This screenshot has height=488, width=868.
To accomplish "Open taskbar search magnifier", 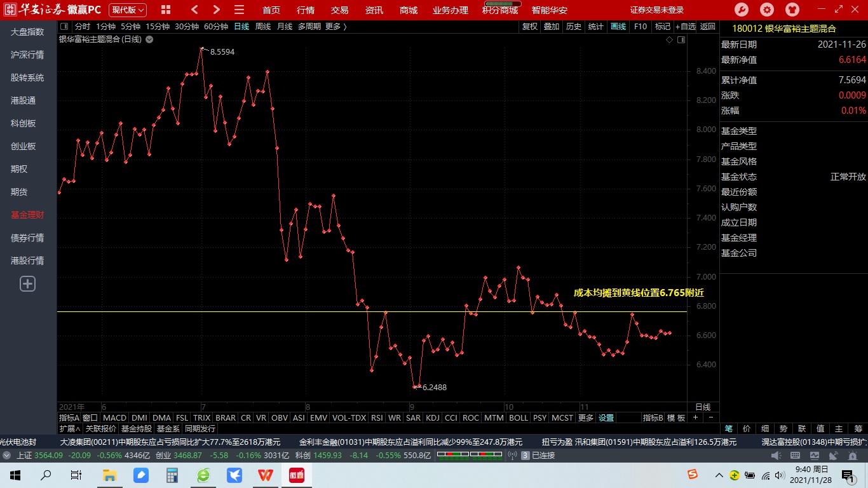I will click(46, 475).
